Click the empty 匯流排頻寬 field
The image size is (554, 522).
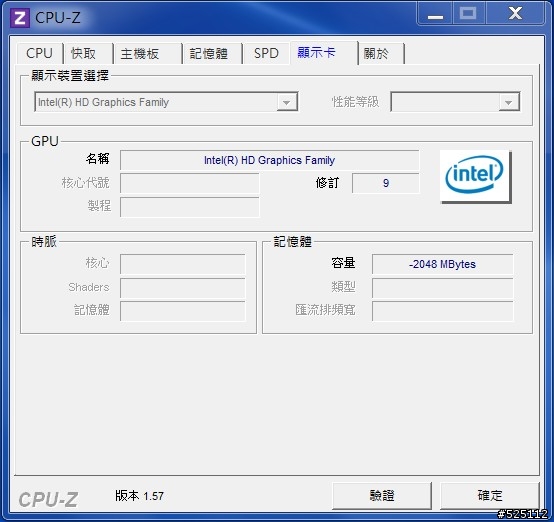pos(442,311)
